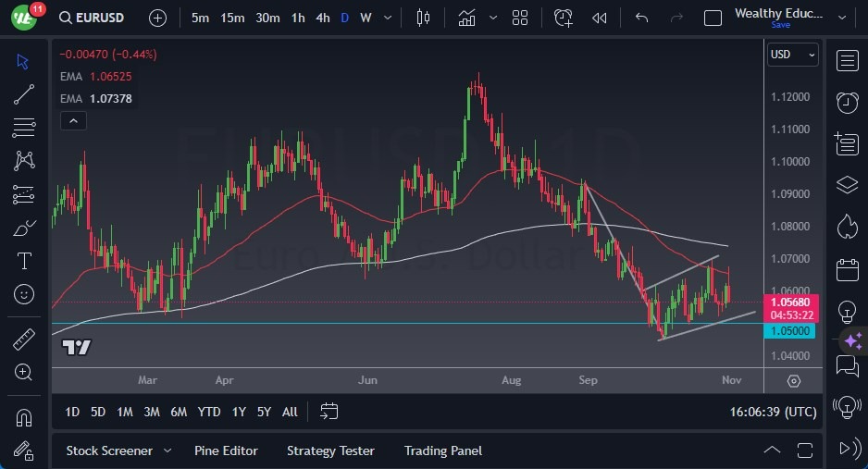This screenshot has height=469, width=868.
Task: Open the watchlist panel
Action: [847, 61]
